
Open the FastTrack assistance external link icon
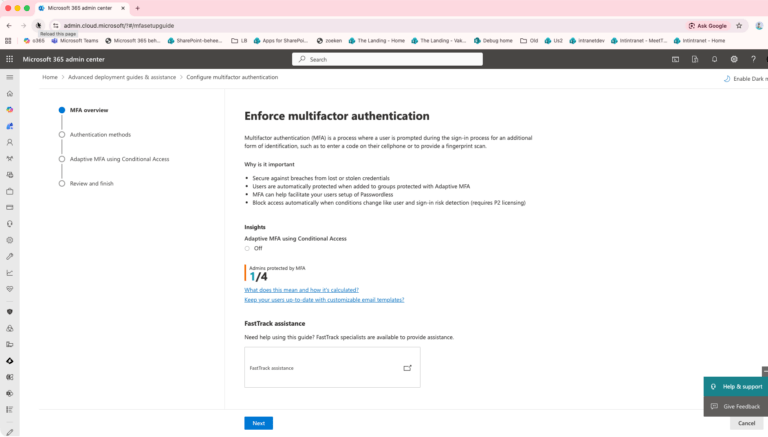click(x=408, y=368)
